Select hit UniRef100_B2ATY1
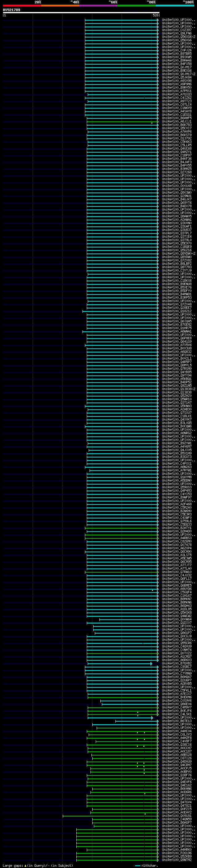This screenshot has height=868, width=197. coord(177,528)
